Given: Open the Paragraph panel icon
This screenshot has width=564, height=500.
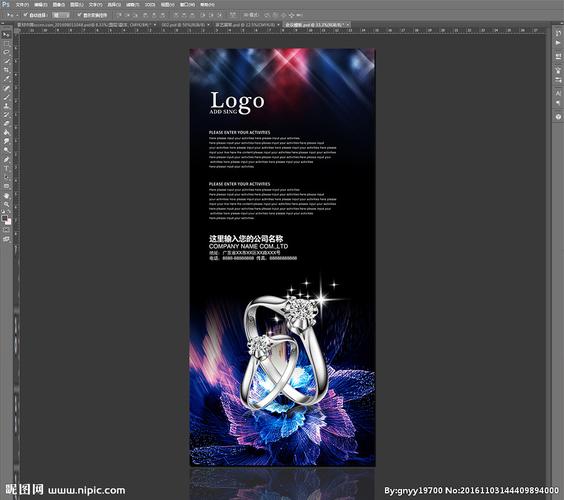Looking at the screenshot, I should coord(558,103).
